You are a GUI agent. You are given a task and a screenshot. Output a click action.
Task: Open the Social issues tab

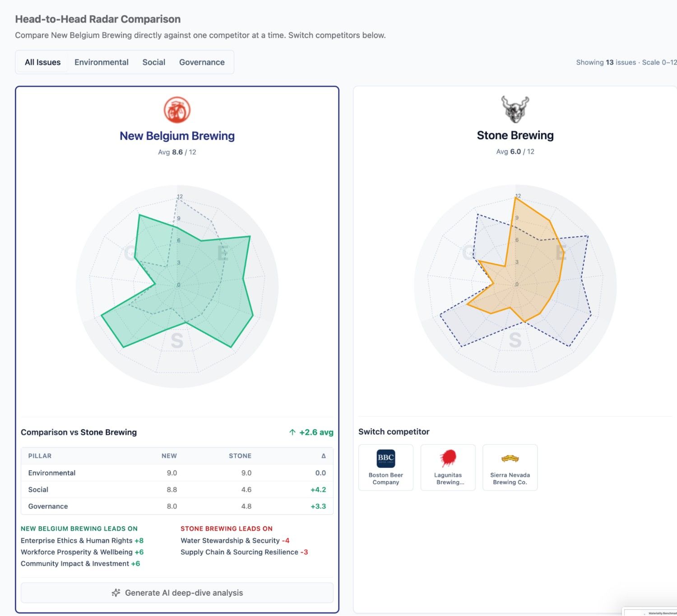[154, 62]
